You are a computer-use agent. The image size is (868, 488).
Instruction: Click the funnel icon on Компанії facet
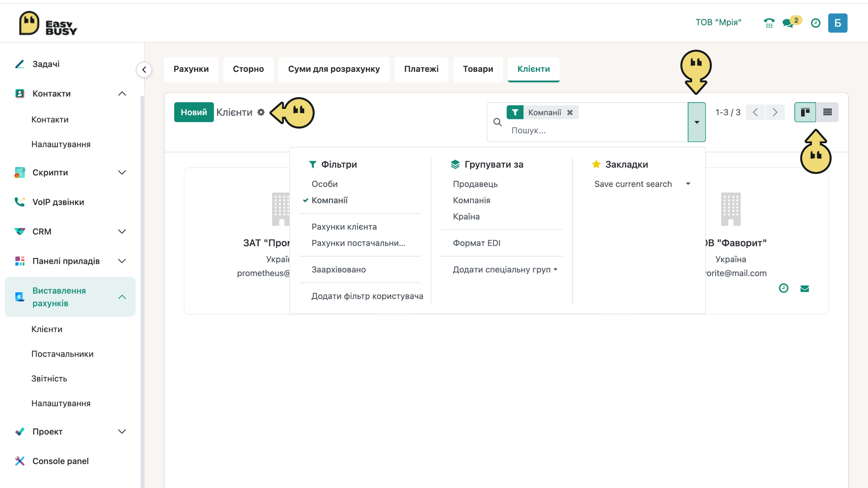tap(515, 112)
